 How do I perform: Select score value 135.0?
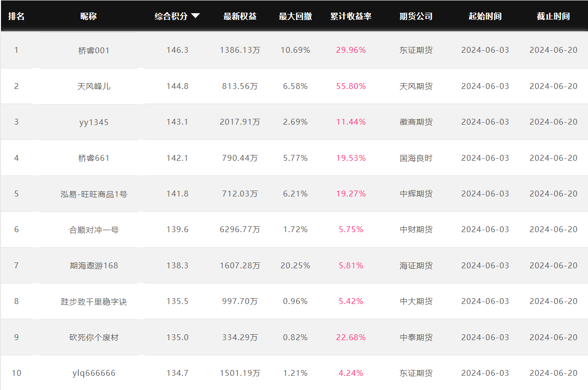coord(177,337)
